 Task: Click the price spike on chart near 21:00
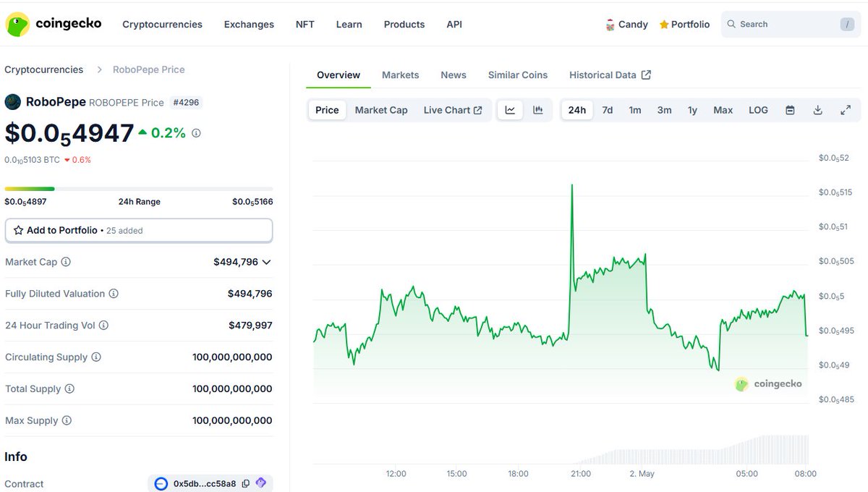coord(572,187)
